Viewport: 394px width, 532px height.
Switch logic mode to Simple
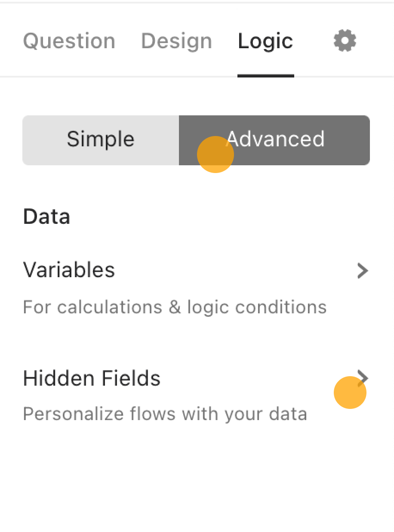click(101, 140)
